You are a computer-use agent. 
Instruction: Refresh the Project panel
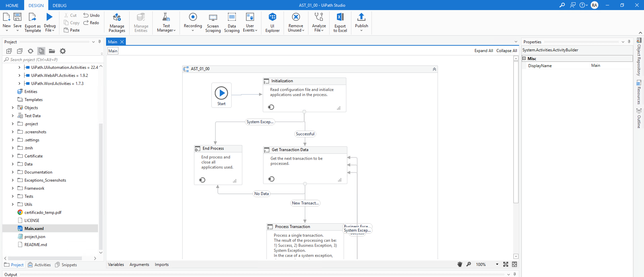31,51
